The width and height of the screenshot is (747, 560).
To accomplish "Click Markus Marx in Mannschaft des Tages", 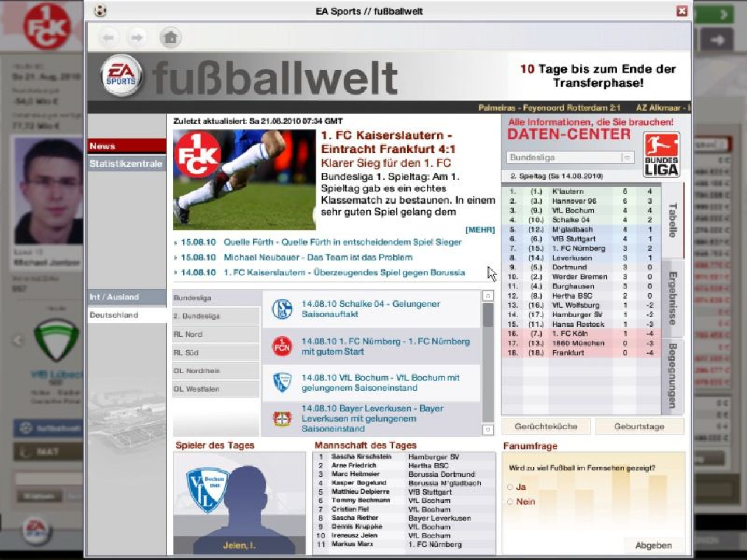I will 352,544.
